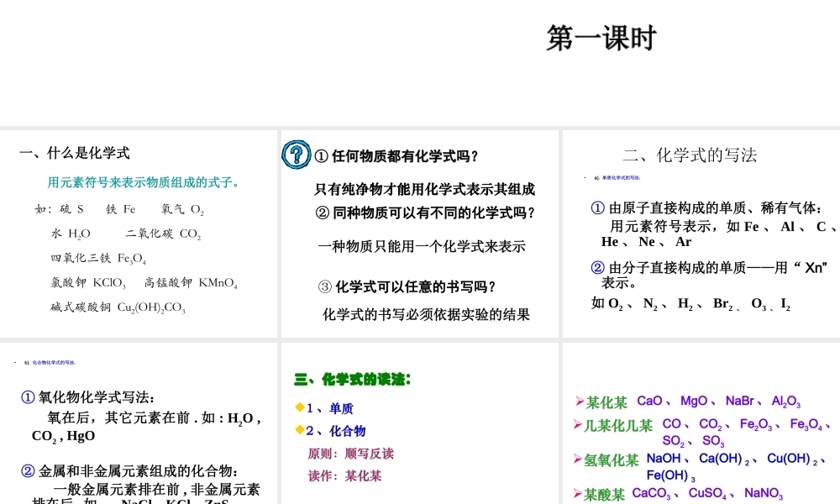Screen dimensions: 840x504
Task: Open the slide thumbnail 二、化学式的写法
Action: click(x=701, y=234)
